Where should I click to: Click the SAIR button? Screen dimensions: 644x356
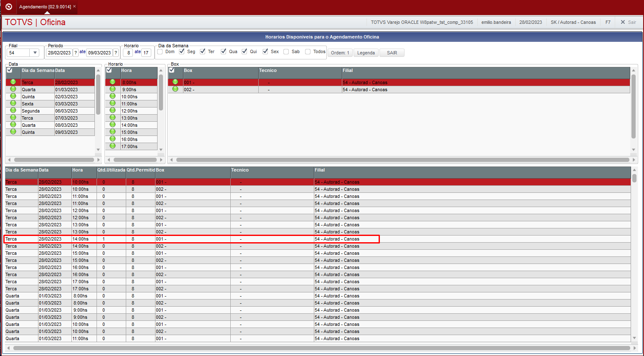(392, 53)
